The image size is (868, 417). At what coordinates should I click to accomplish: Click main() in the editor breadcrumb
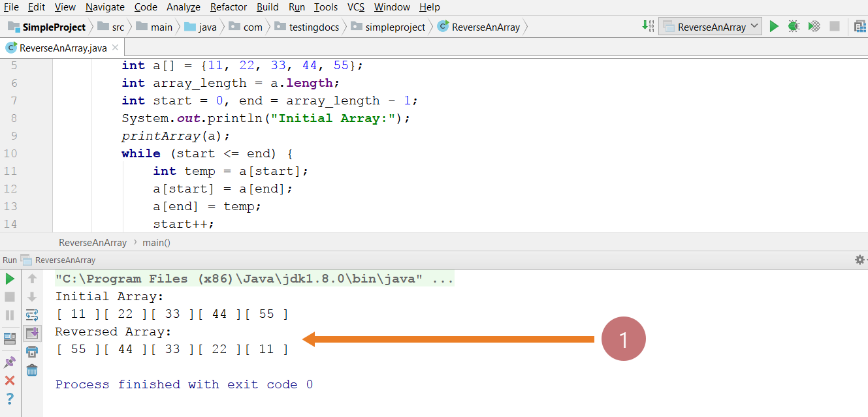click(x=156, y=242)
